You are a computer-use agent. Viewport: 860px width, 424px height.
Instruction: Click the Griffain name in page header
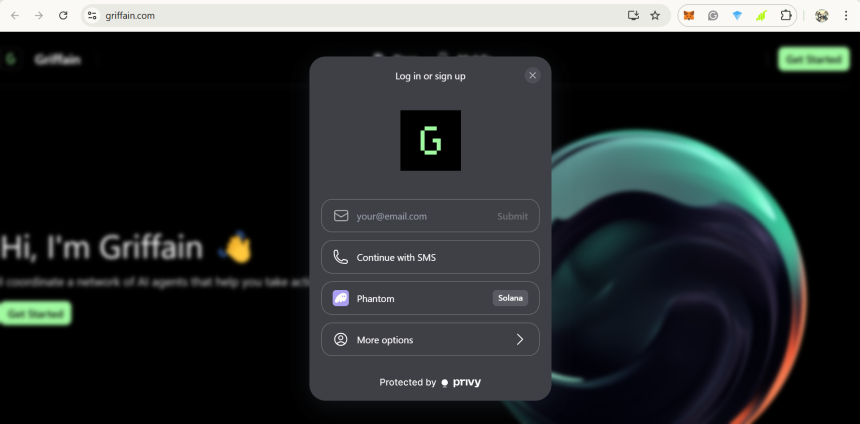coord(58,59)
